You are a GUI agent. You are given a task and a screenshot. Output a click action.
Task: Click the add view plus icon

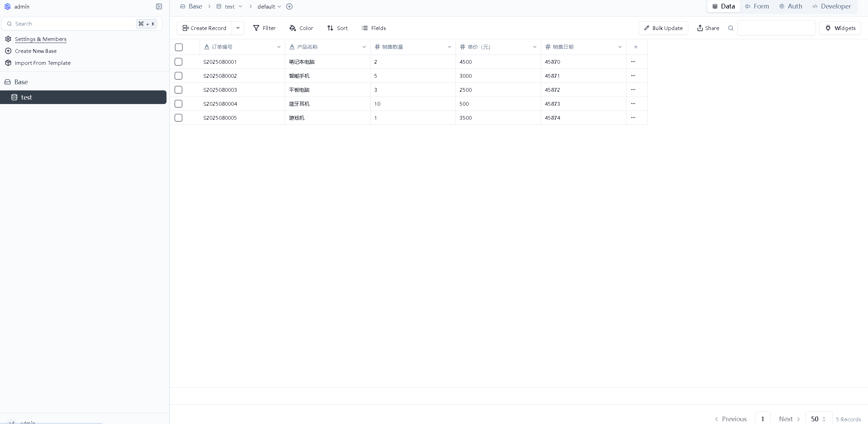tap(289, 6)
